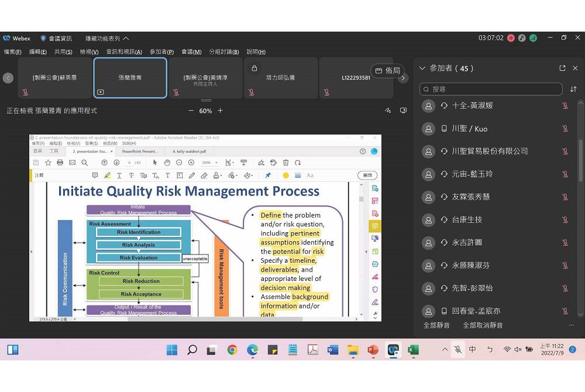Screen dimensions: 585x392
Task: Select the highlighter tool in comment toolbar
Action: [x=108, y=176]
